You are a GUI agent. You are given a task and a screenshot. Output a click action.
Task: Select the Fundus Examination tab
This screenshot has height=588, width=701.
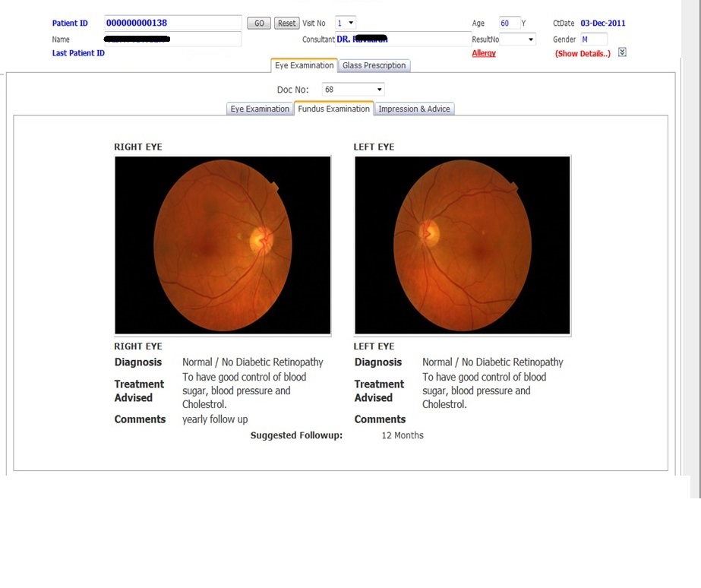(334, 109)
